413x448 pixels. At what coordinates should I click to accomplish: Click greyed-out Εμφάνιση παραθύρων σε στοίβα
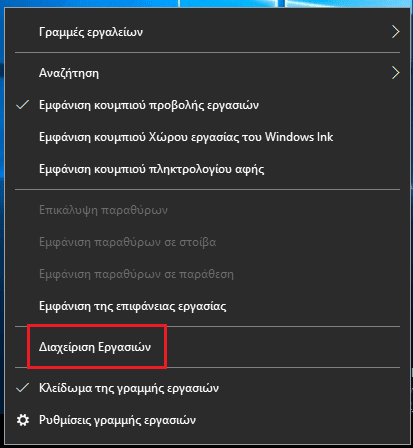[207, 242]
